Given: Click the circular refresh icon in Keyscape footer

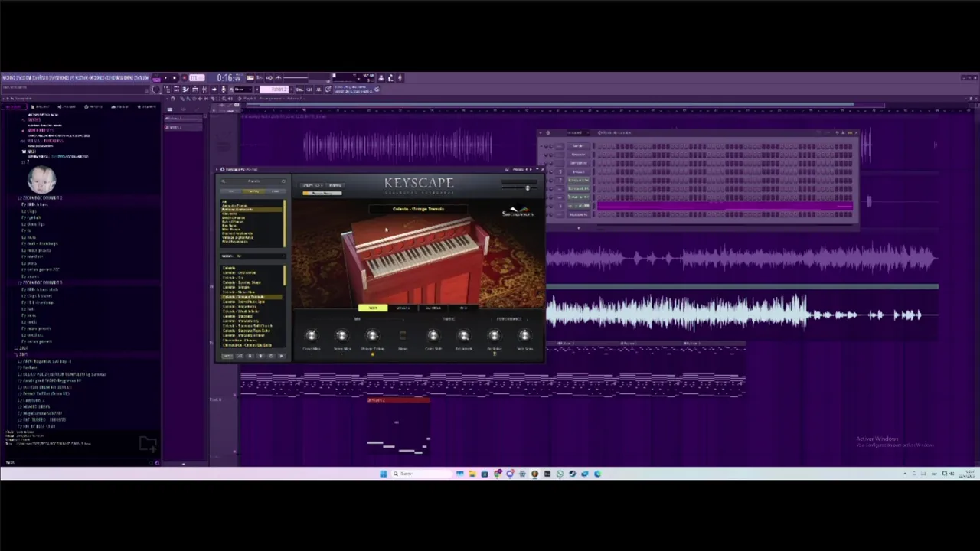Looking at the screenshot, I should pos(271,356).
